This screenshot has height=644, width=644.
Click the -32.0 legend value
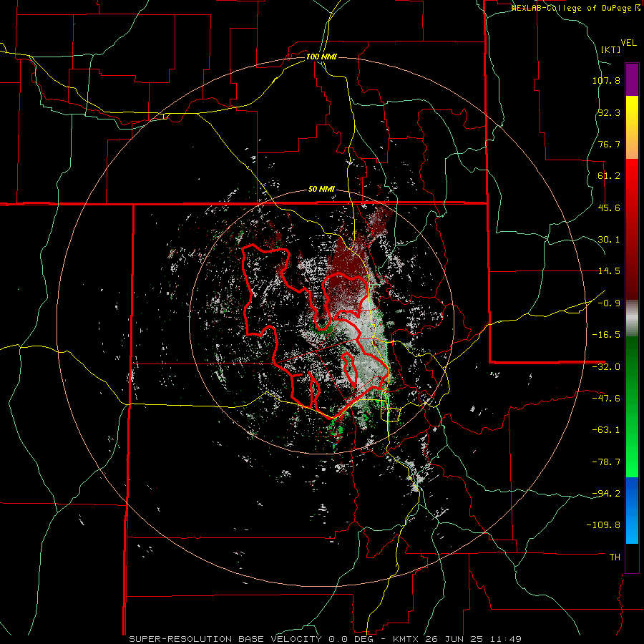pyautogui.click(x=606, y=367)
